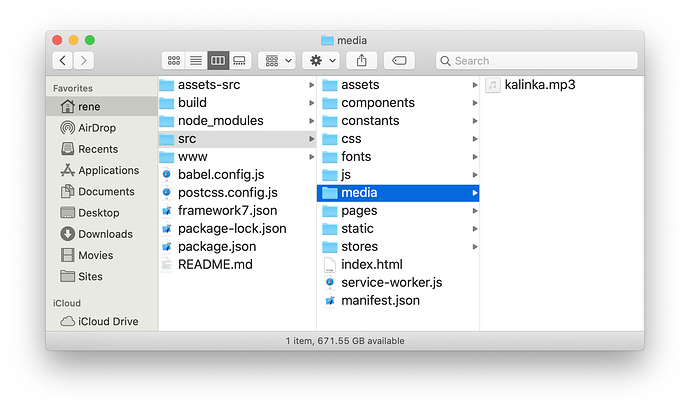Select the package-lock.json file
The height and width of the screenshot is (410, 690).
point(237,228)
